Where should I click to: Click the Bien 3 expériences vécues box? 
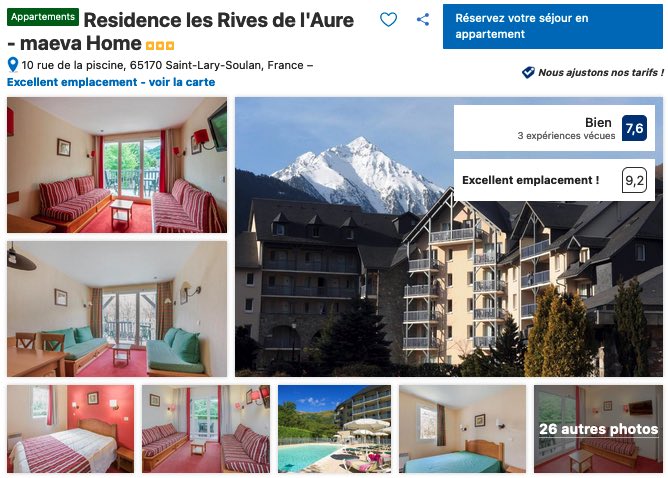(x=554, y=128)
